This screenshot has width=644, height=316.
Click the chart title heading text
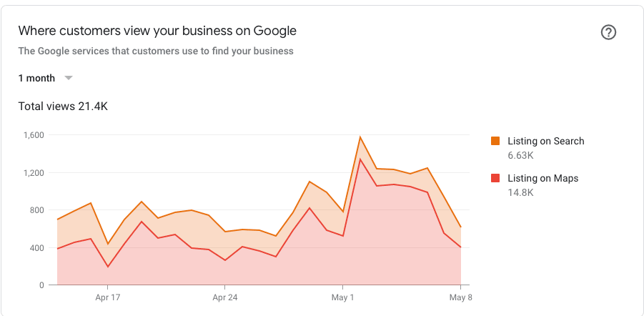[157, 31]
